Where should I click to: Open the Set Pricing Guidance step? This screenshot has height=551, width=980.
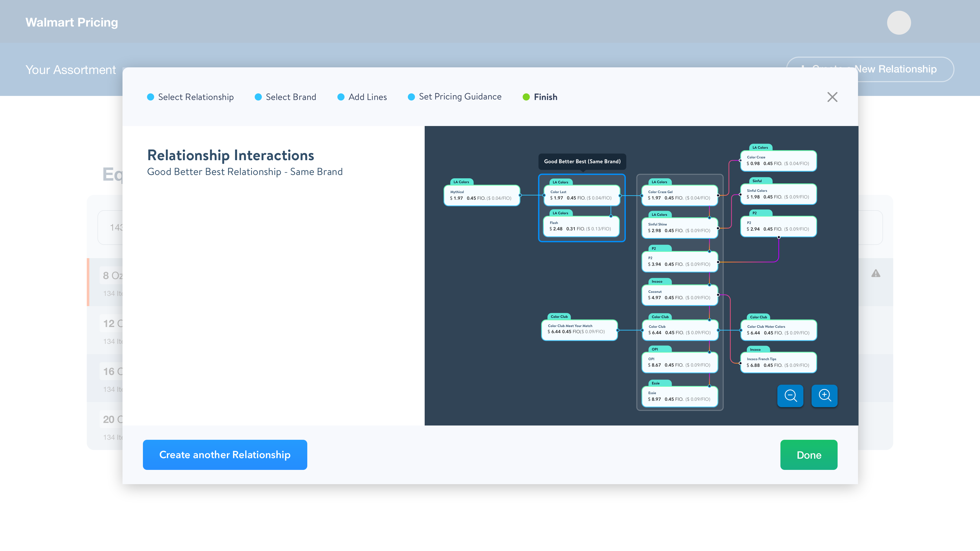(455, 97)
